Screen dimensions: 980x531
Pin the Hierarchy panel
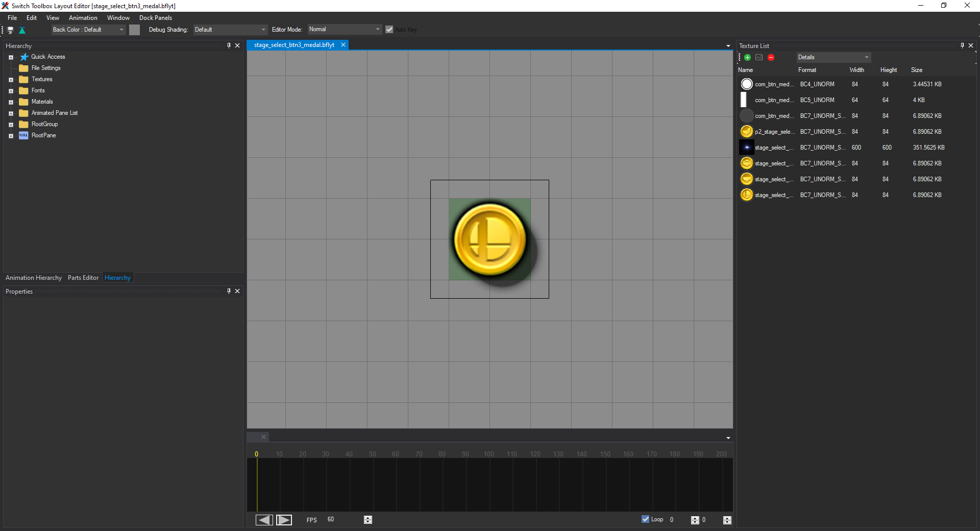229,45
